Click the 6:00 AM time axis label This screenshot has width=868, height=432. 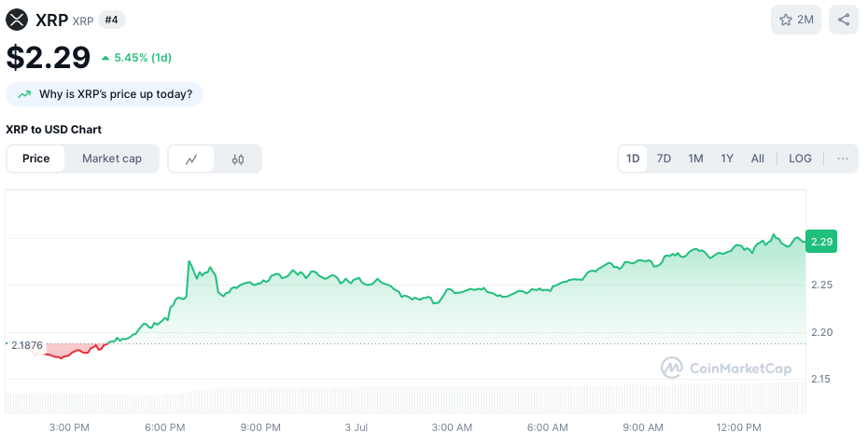548,427
